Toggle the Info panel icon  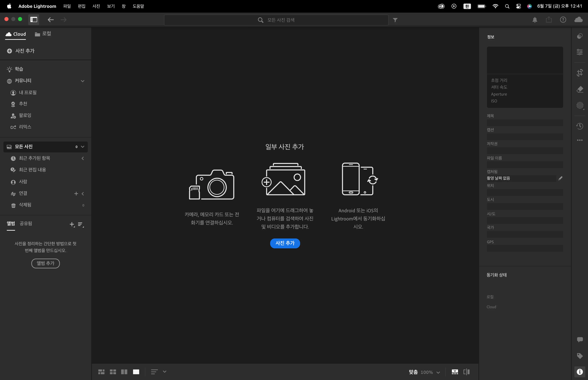(x=580, y=372)
